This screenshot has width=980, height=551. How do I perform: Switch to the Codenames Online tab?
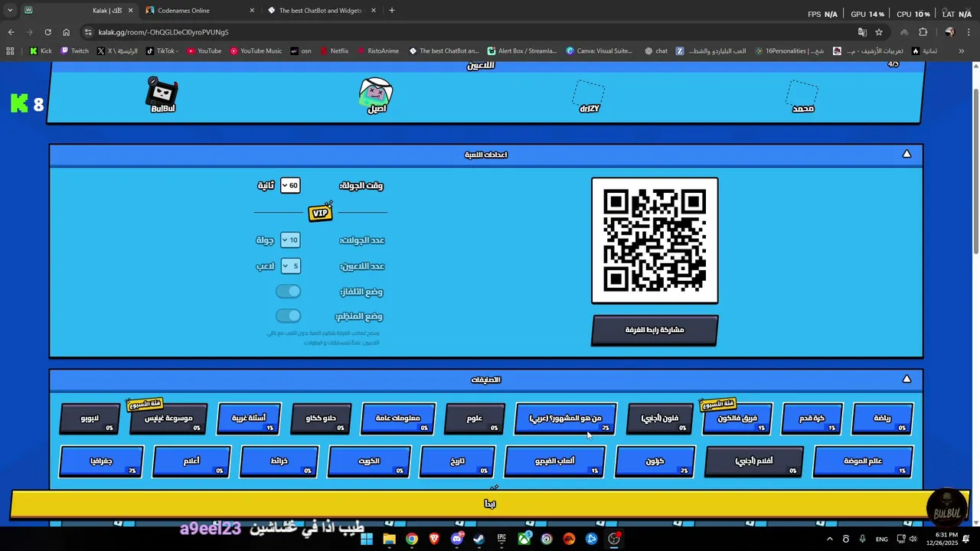point(198,11)
